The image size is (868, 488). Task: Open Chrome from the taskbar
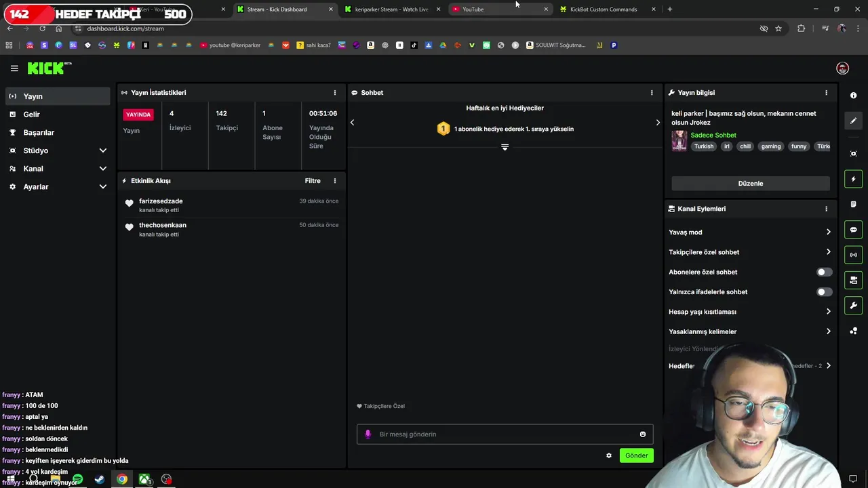point(122,479)
